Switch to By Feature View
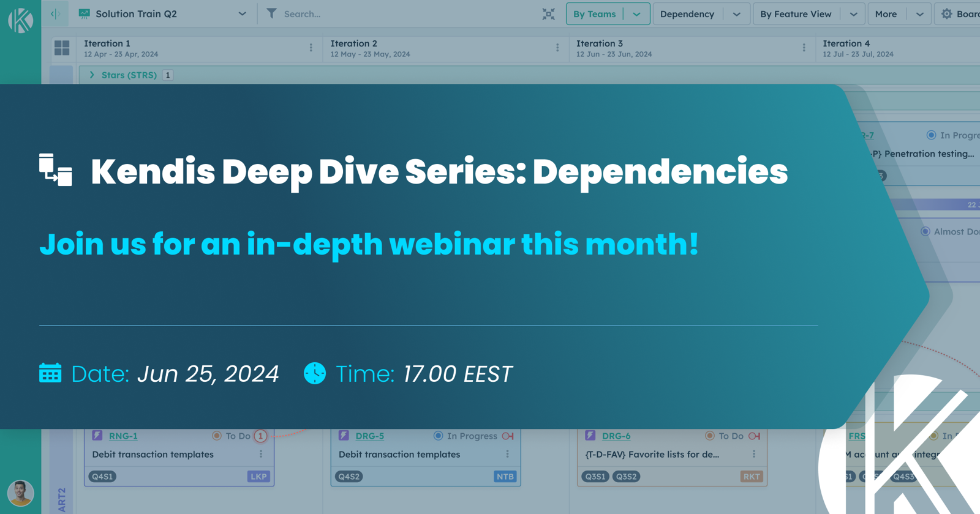This screenshot has width=980, height=514. (x=796, y=14)
